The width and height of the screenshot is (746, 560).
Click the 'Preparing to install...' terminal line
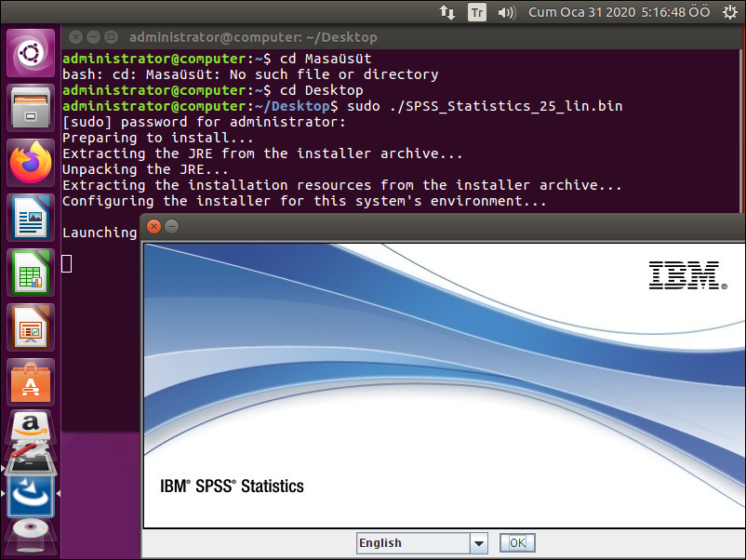[x=157, y=138]
